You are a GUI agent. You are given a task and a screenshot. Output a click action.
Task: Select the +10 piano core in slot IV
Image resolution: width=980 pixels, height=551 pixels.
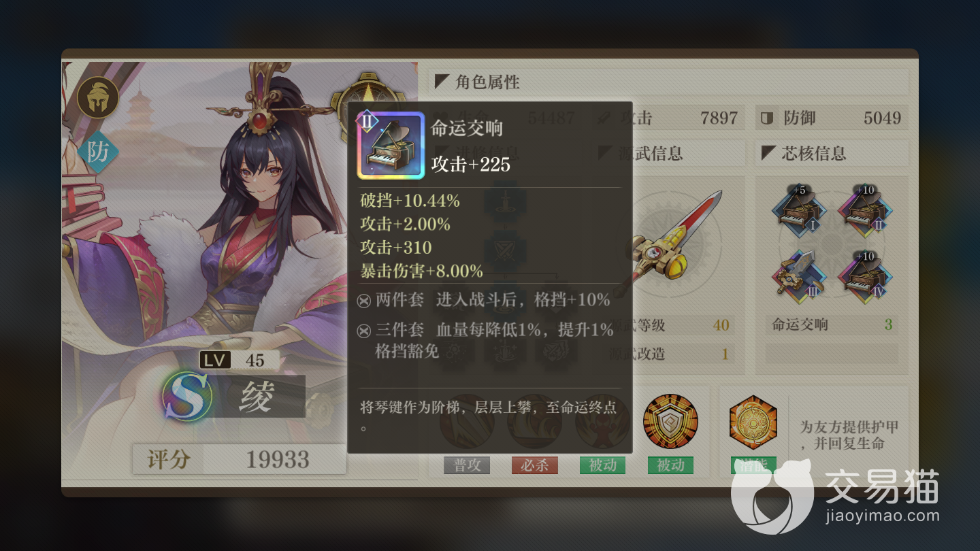pyautogui.click(x=862, y=273)
